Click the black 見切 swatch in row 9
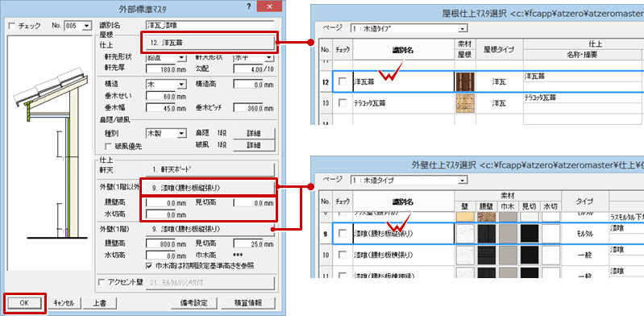Screen dimensions: 644x316 pyautogui.click(x=530, y=234)
